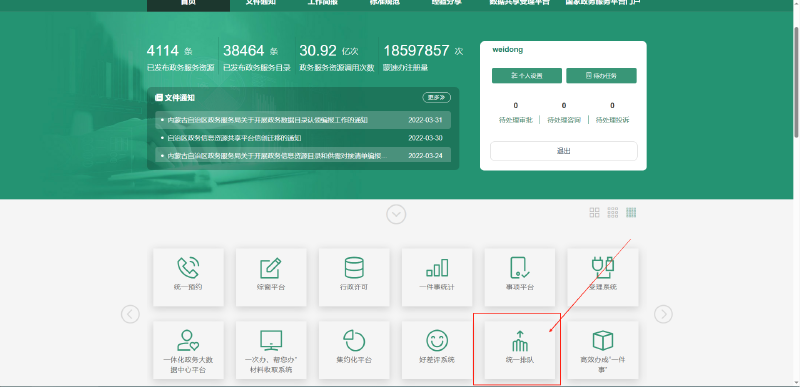This screenshot has width=800, height=387.
Task: Open the 统一预约 phone icon tile
Action: (188, 277)
